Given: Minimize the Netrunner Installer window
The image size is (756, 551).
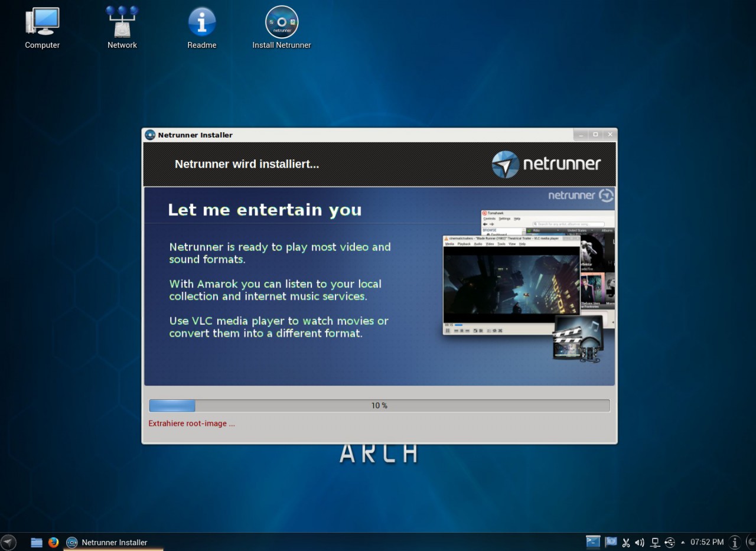Looking at the screenshot, I should click(581, 135).
